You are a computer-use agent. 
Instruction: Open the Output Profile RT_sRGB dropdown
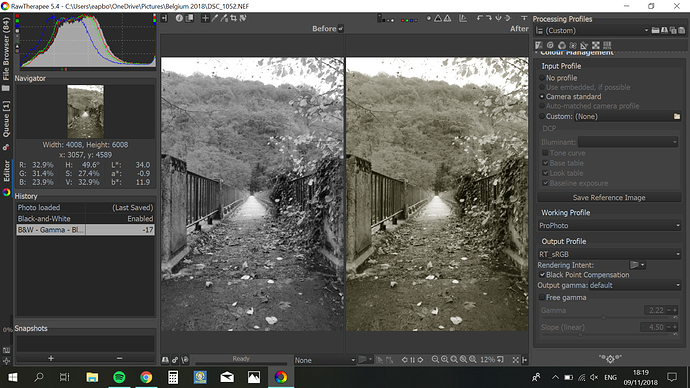pyautogui.click(x=609, y=254)
